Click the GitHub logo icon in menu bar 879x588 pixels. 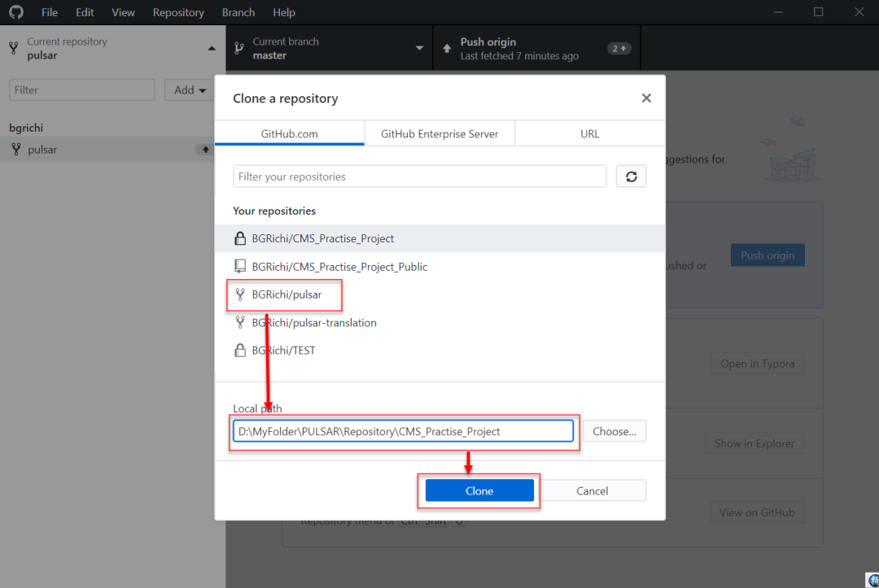click(16, 11)
